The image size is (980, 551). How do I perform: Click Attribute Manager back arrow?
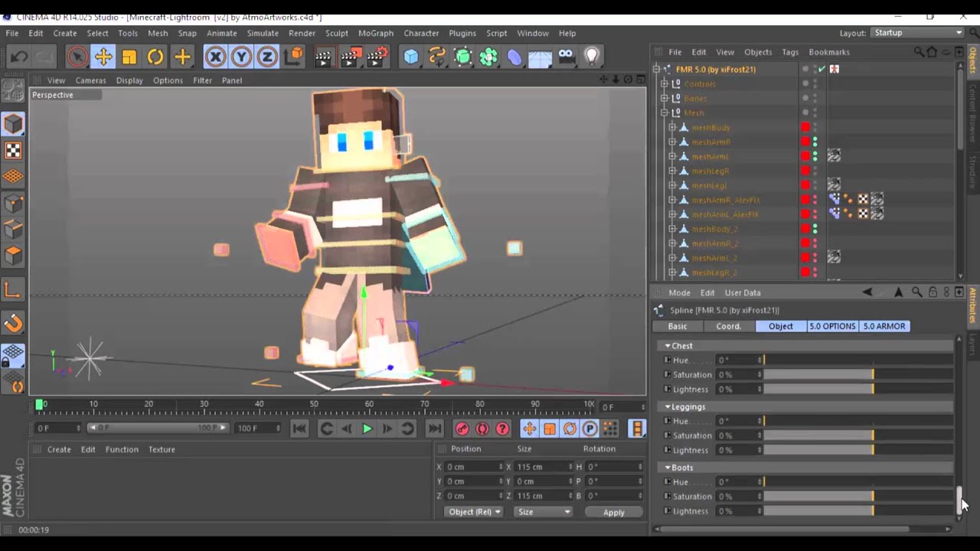(867, 292)
